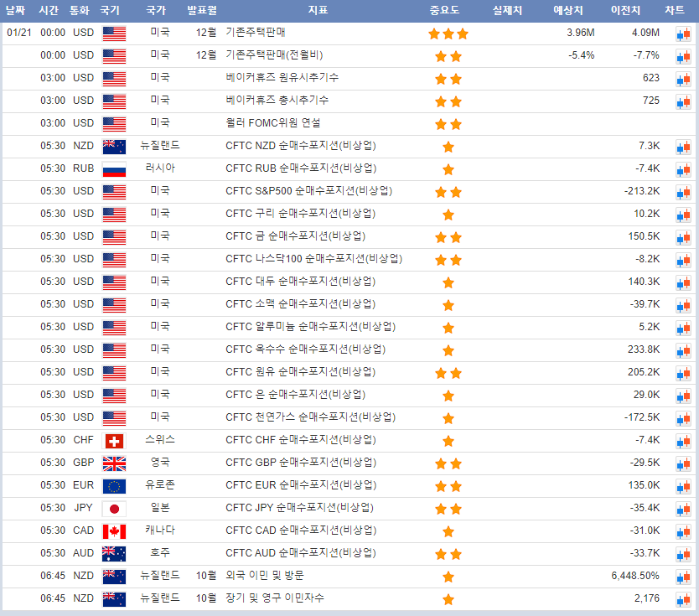
Task: Open chart icon for 장기 및 영구 이민자수
Action: [683, 599]
